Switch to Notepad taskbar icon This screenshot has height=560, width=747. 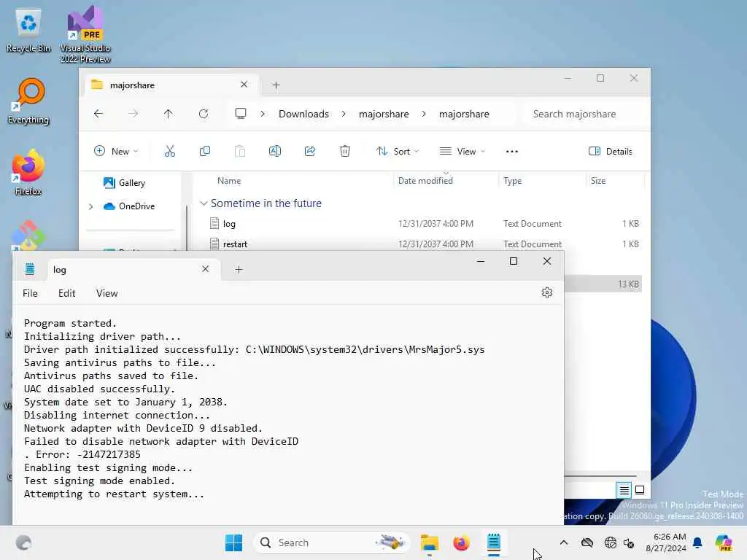[494, 542]
